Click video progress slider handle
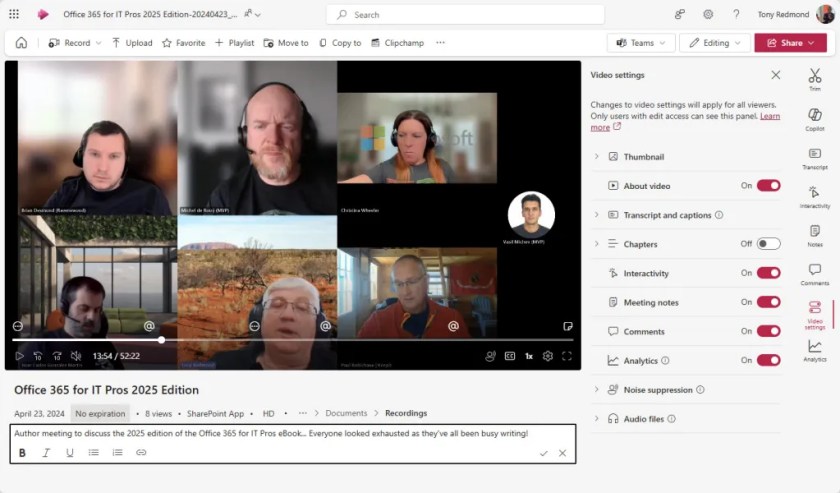 click(x=161, y=340)
